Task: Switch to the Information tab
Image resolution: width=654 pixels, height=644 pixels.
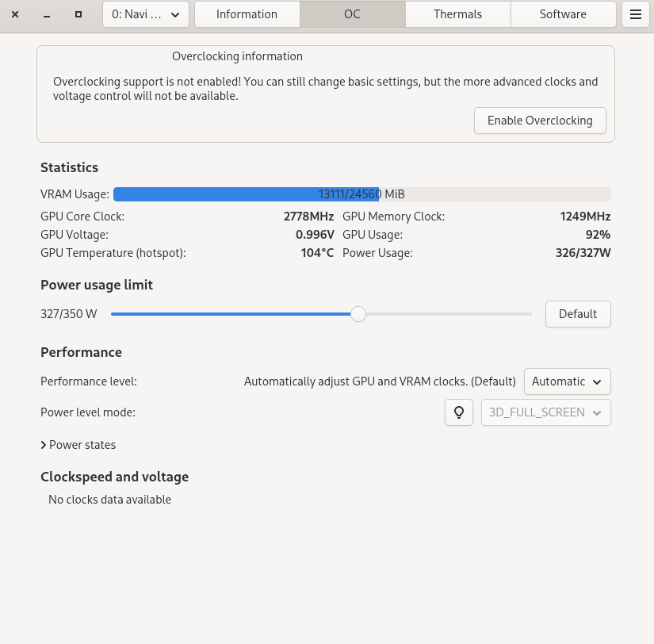Action: [247, 14]
